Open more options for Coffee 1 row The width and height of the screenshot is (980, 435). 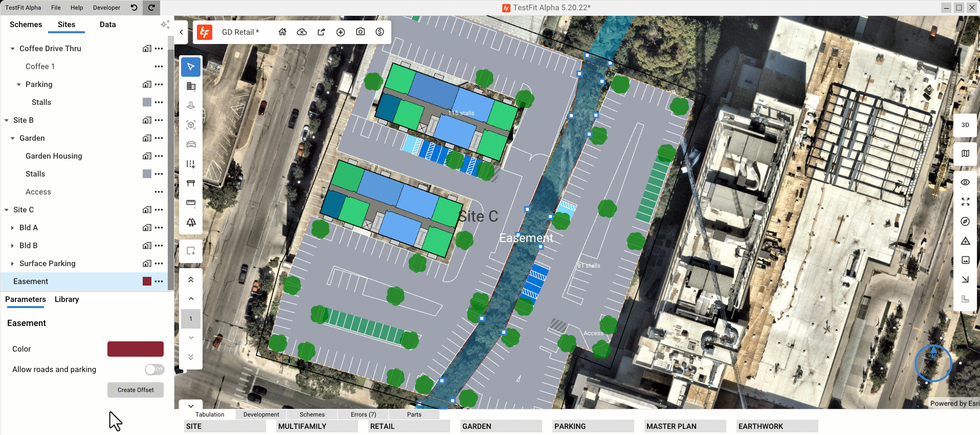click(159, 67)
